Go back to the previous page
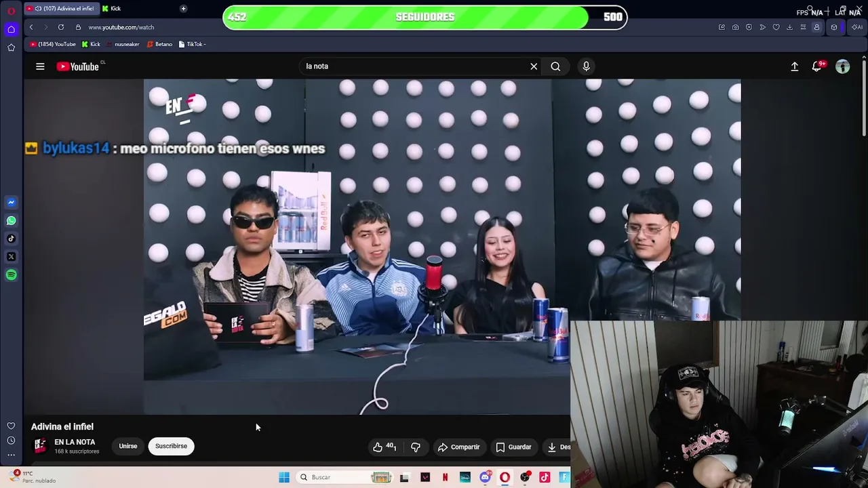 (x=31, y=27)
